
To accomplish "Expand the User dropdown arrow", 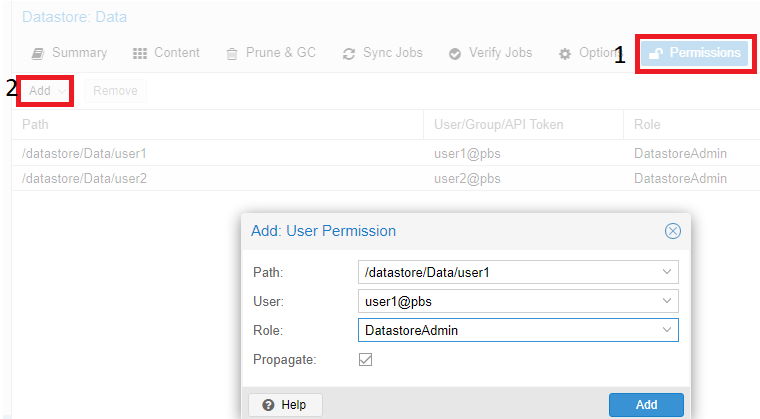I will pyautogui.click(x=667, y=301).
